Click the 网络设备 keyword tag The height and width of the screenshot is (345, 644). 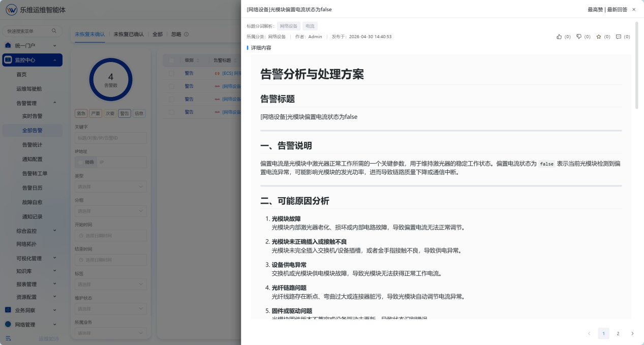tap(289, 26)
